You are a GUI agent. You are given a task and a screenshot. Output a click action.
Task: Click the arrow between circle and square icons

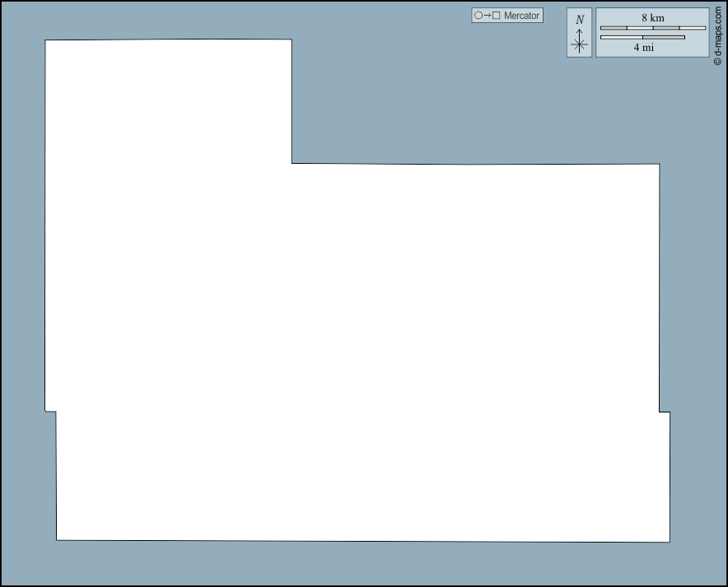[x=487, y=16]
